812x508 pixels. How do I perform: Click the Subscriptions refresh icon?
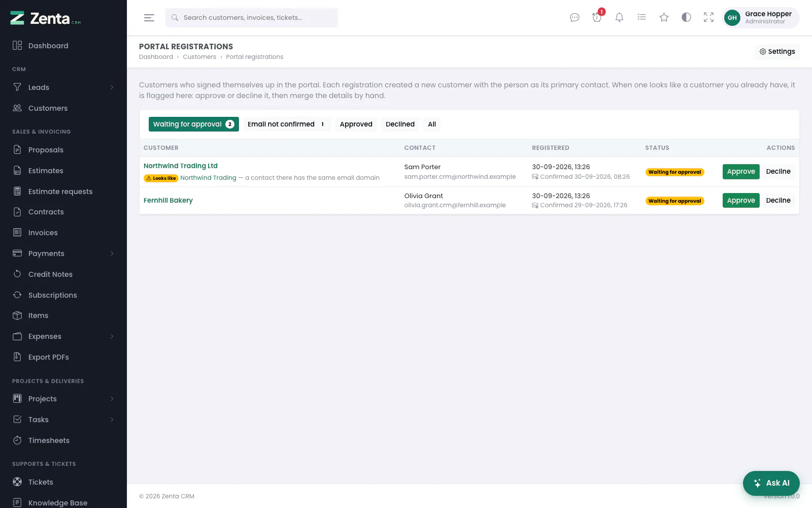17,295
